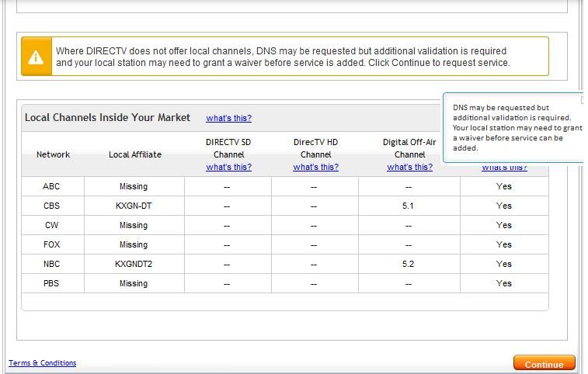The width and height of the screenshot is (588, 374).
Task: Click Yes in the CW row
Action: (503, 225)
